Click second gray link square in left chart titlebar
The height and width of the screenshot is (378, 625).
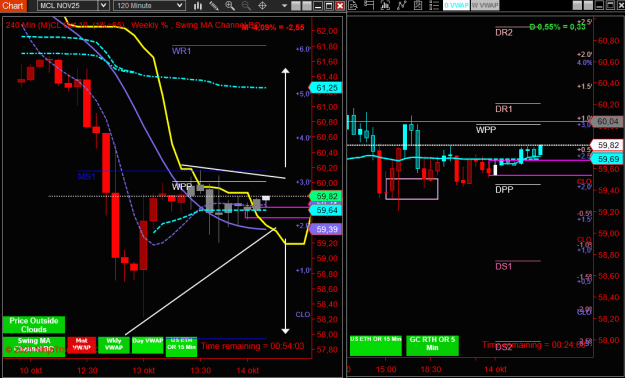point(306,6)
